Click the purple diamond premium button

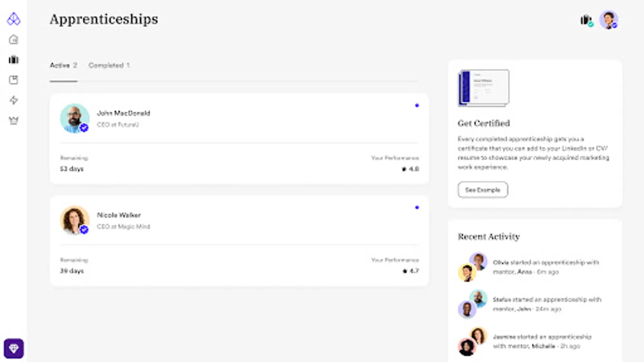click(x=14, y=348)
